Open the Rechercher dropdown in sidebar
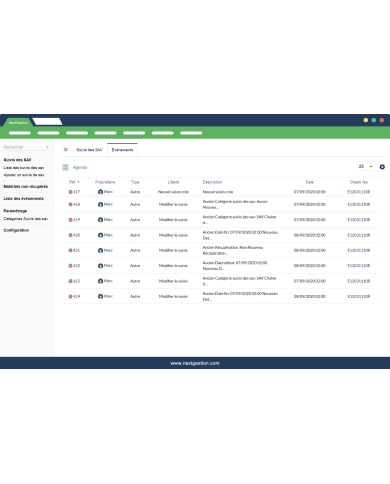This screenshot has height=484, width=390. 47,147
